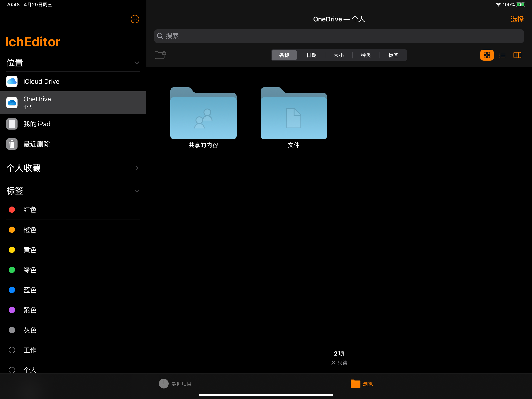
Task: Open the more options ellipsis menu
Action: coord(135,19)
